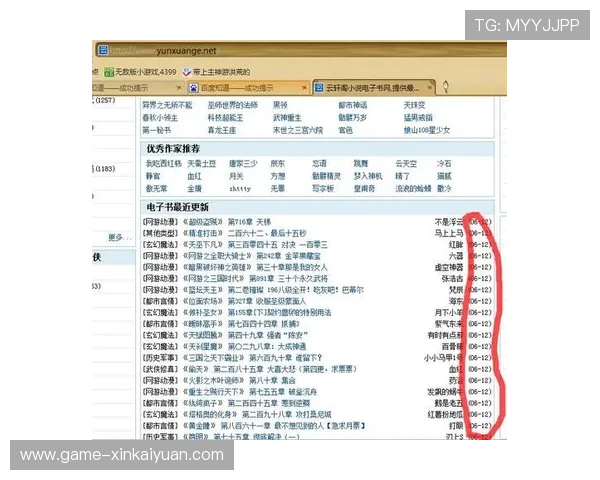Select the author 跳舞
Screen dimensions: 600x480
coord(361,164)
